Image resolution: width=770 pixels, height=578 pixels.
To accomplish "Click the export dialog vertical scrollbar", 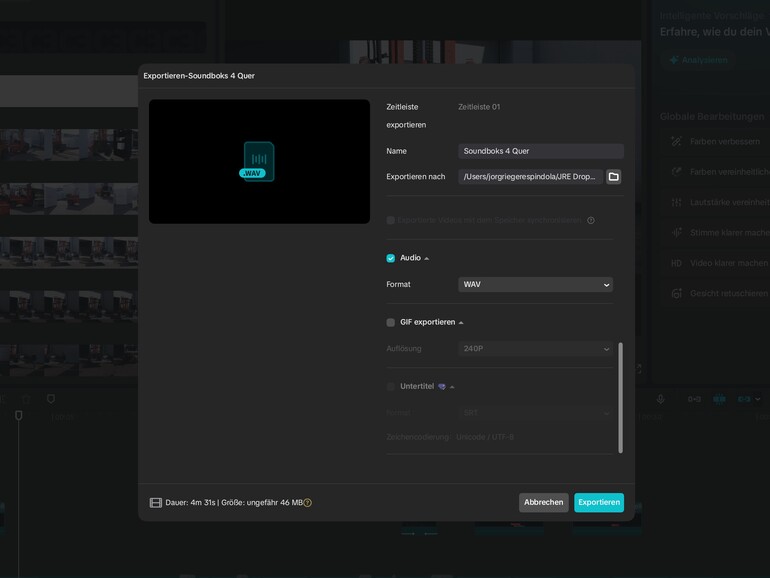I will [x=621, y=398].
